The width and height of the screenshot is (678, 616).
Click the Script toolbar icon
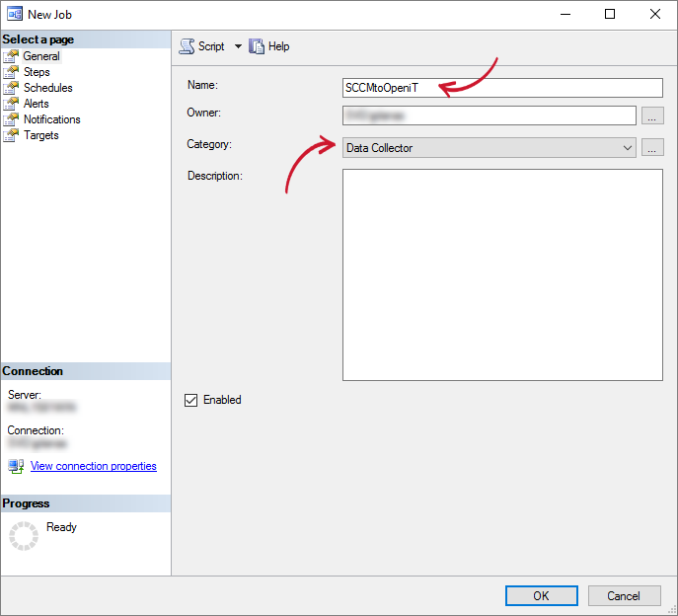(188, 46)
